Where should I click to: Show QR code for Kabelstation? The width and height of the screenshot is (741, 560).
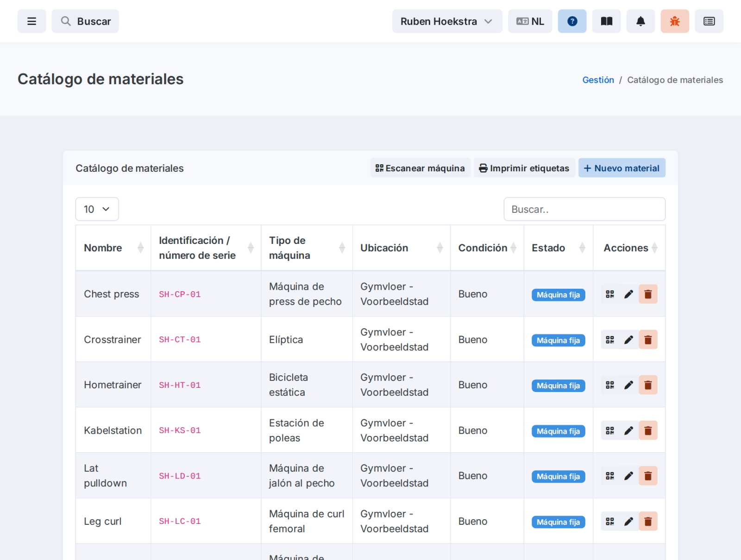[610, 430]
